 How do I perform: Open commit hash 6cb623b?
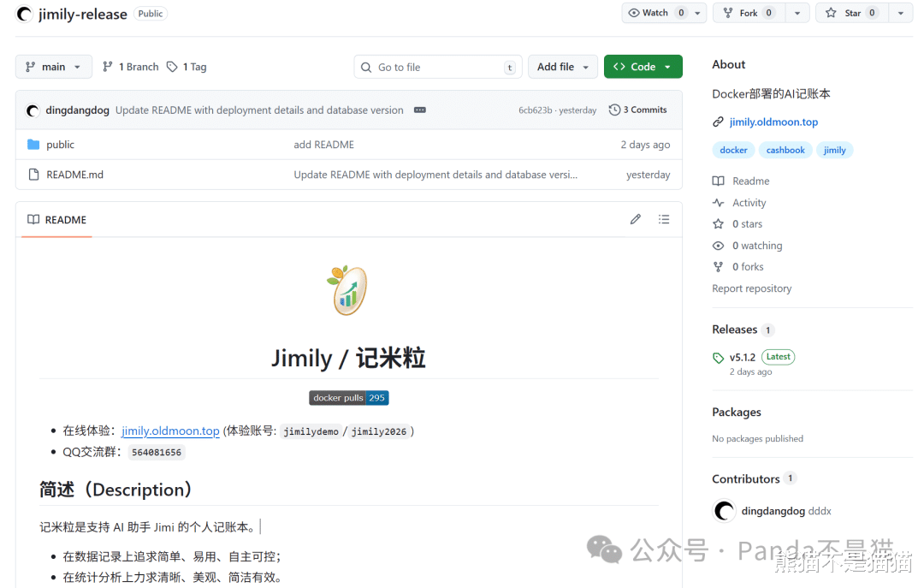pyautogui.click(x=535, y=110)
